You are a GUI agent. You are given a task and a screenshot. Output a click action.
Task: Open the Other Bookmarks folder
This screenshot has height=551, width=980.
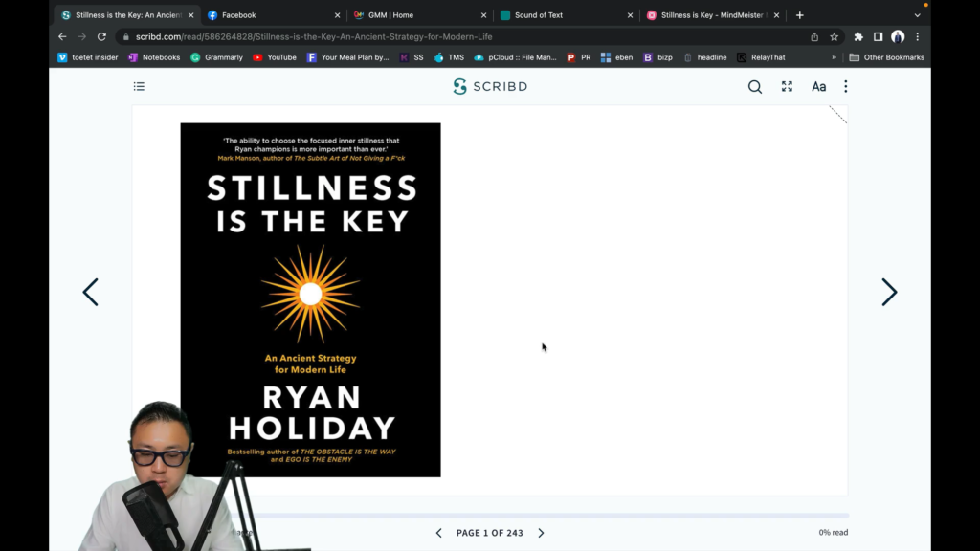click(886, 57)
